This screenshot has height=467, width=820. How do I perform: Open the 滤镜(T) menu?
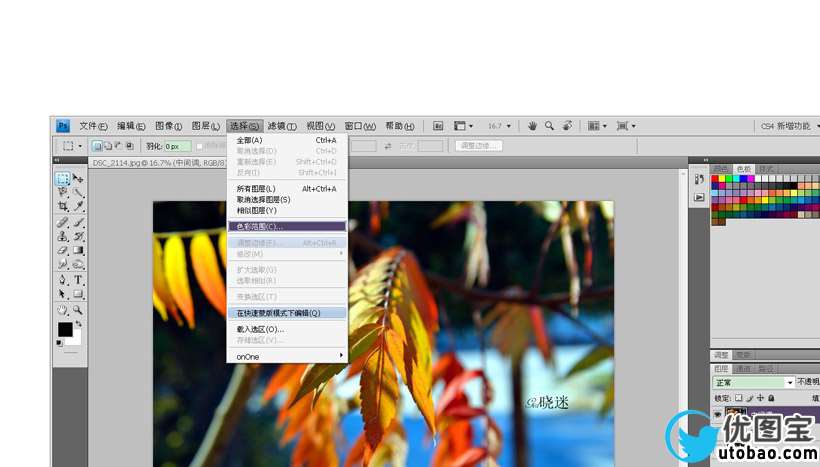click(282, 126)
